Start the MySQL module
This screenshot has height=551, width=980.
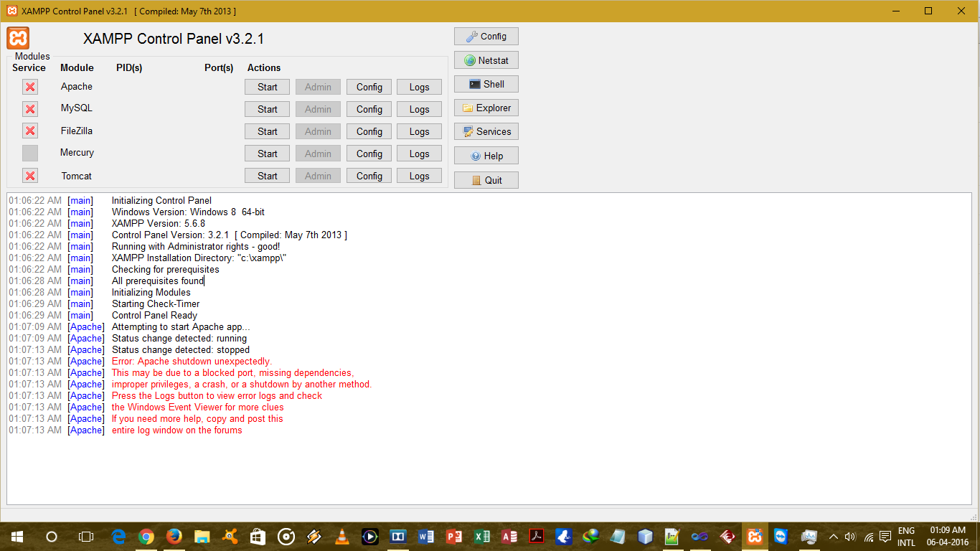coord(268,109)
